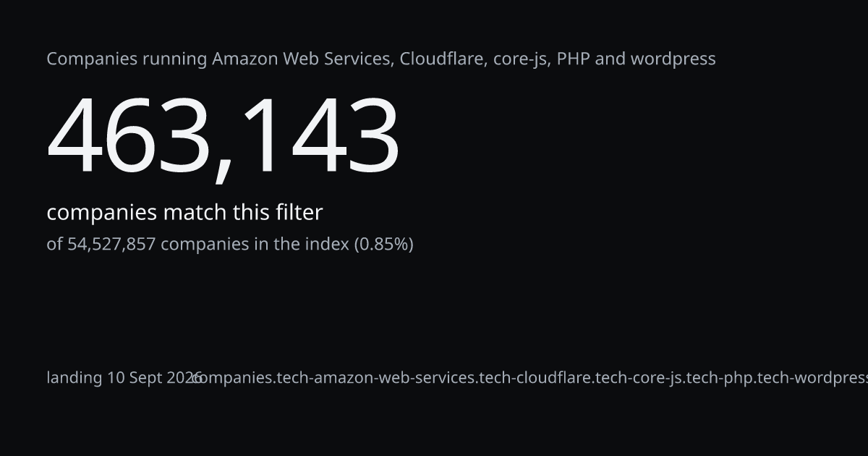Click "core-js" in the heading line
The image size is (868, 456).
pyautogui.click(x=521, y=59)
